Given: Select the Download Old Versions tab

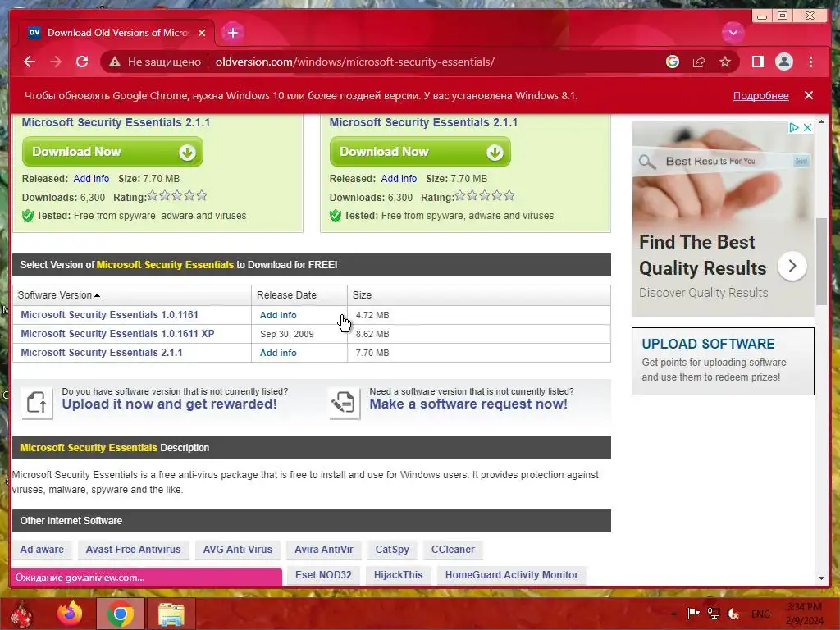Looking at the screenshot, I should (116, 33).
